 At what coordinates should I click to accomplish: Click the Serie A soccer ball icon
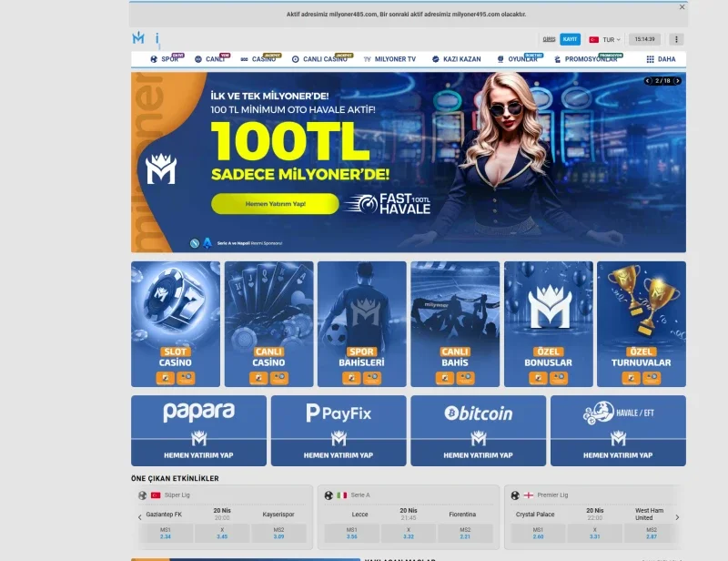pos(329,495)
